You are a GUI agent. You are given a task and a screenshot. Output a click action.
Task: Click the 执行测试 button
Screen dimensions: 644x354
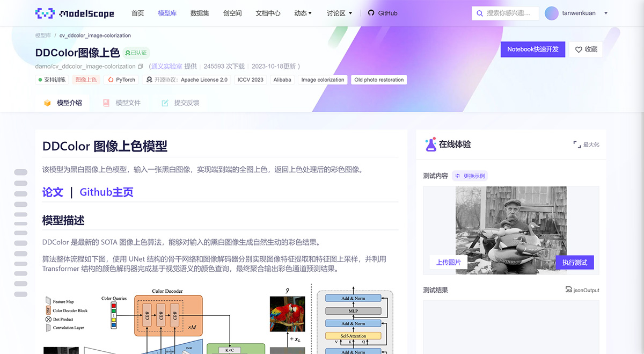575,262
